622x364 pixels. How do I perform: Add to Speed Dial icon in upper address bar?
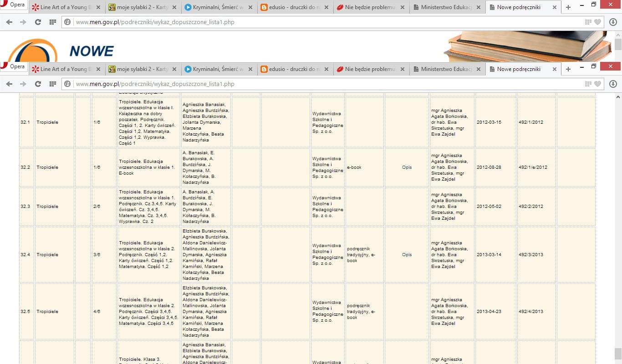[588, 22]
